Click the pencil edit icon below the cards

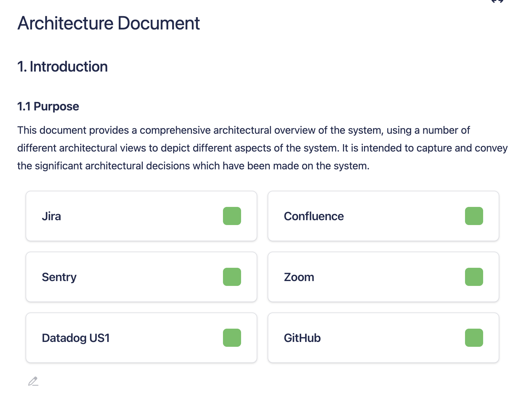tap(33, 381)
